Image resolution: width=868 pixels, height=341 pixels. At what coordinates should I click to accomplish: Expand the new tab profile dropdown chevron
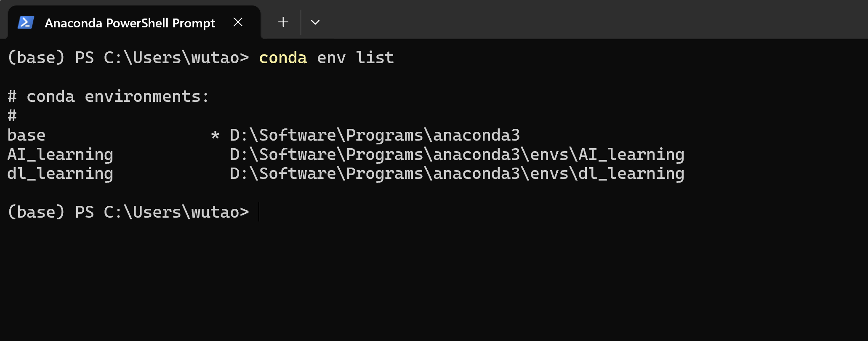pyautogui.click(x=315, y=22)
